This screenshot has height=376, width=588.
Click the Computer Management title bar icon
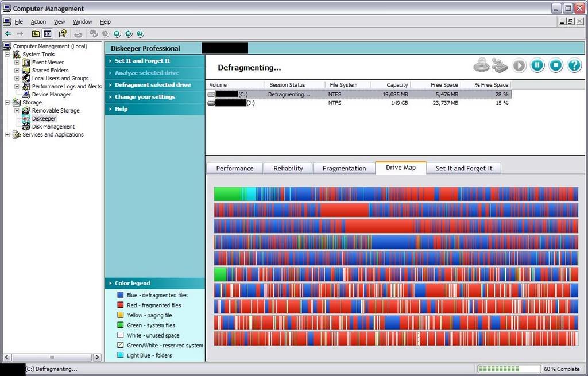[7, 8]
